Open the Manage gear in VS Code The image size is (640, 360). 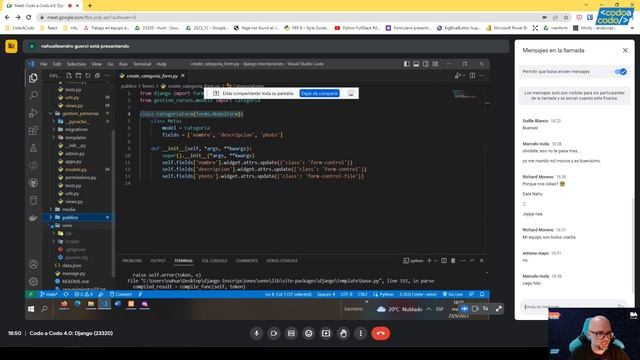pos(33,281)
